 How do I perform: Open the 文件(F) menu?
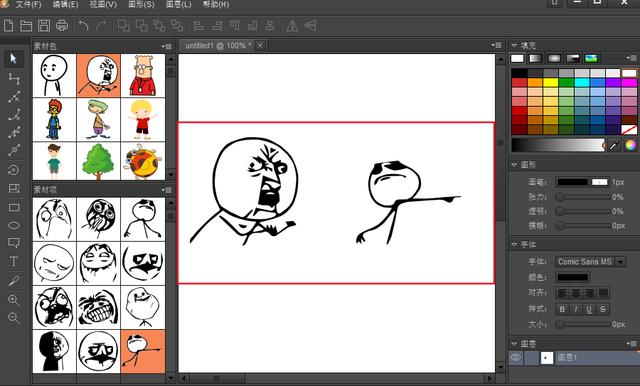pos(28,4)
